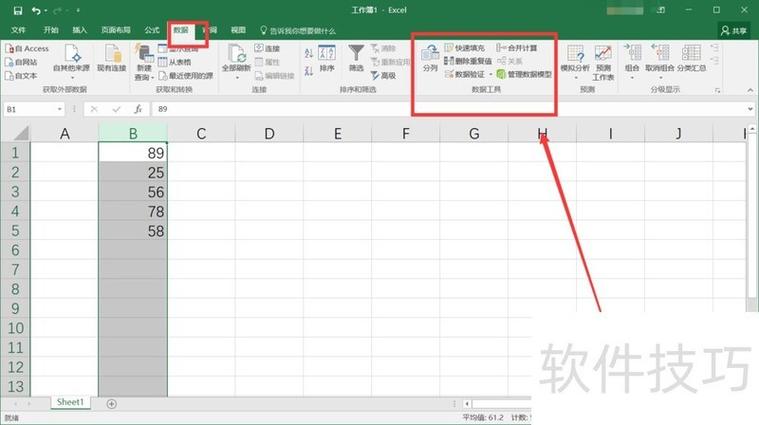Click 合并计算 (Consolidate)
Viewport: 759px width, 425px height.
pyautogui.click(x=517, y=48)
